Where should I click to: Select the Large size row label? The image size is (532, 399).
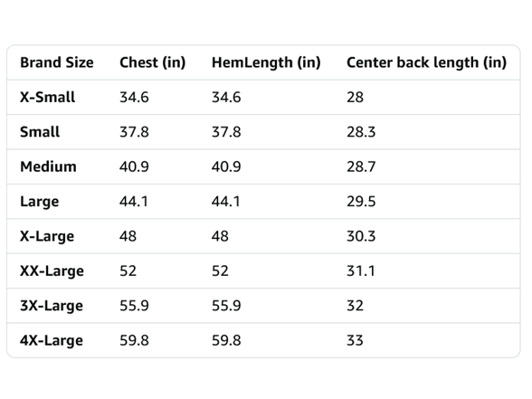pyautogui.click(x=40, y=202)
